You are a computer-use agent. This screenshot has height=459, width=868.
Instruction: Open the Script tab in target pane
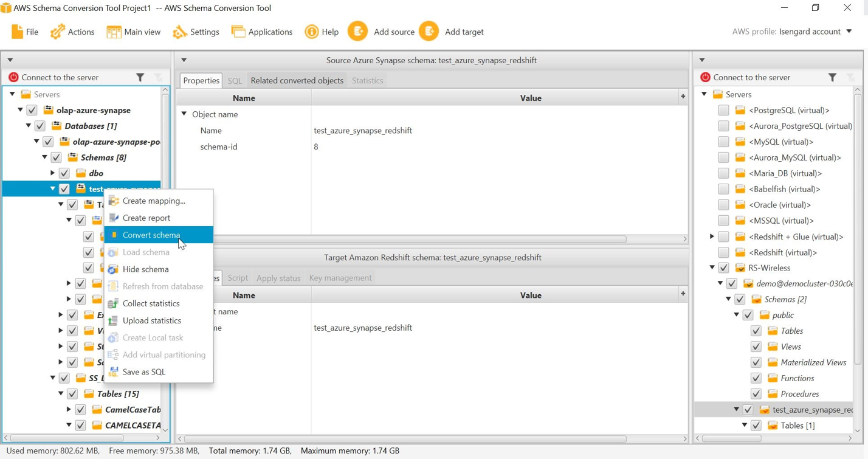238,278
